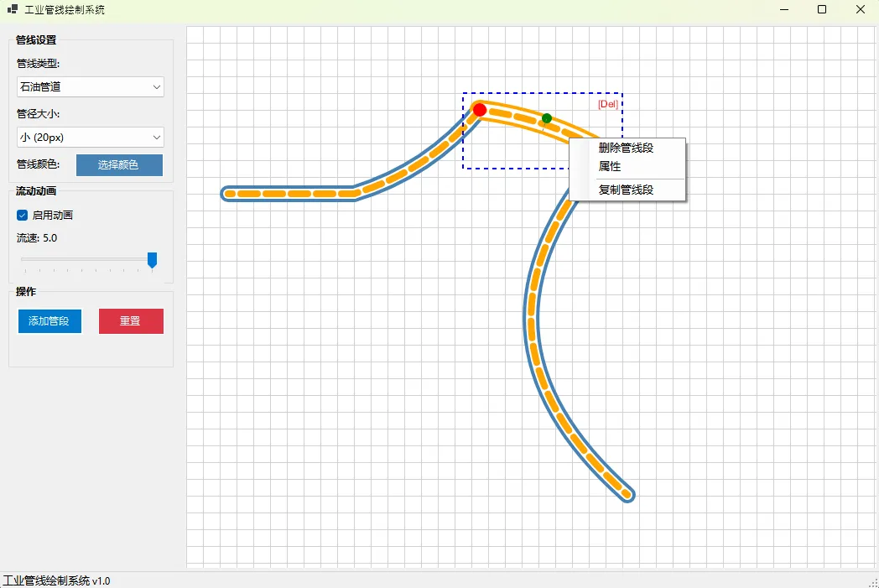Image resolution: width=879 pixels, height=588 pixels.
Task: Click the green midpoint handle on selected segment
Action: (547, 118)
